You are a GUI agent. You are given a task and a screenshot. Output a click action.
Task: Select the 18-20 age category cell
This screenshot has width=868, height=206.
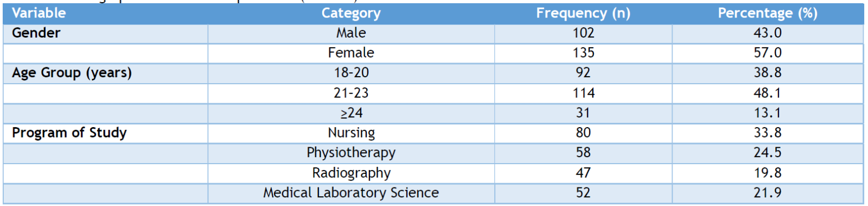coord(351,73)
